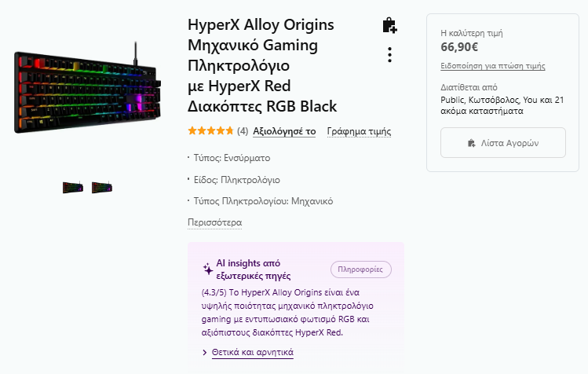The image size is (588, 374).
Task: Open the 'Γράφημα τιμής' price chart
Action: pyautogui.click(x=359, y=131)
